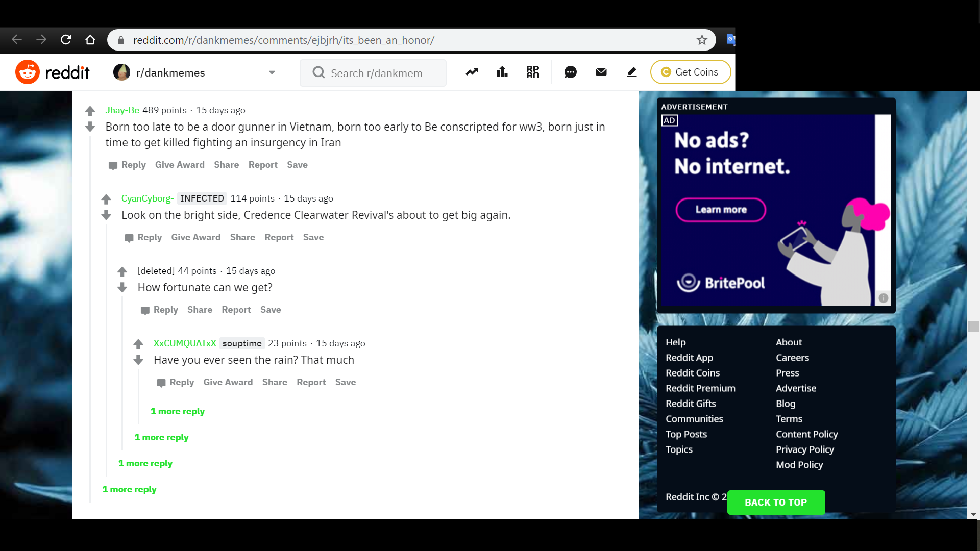Expand the bottom-most '1 more reply' link
The image size is (980, 551).
point(130,489)
